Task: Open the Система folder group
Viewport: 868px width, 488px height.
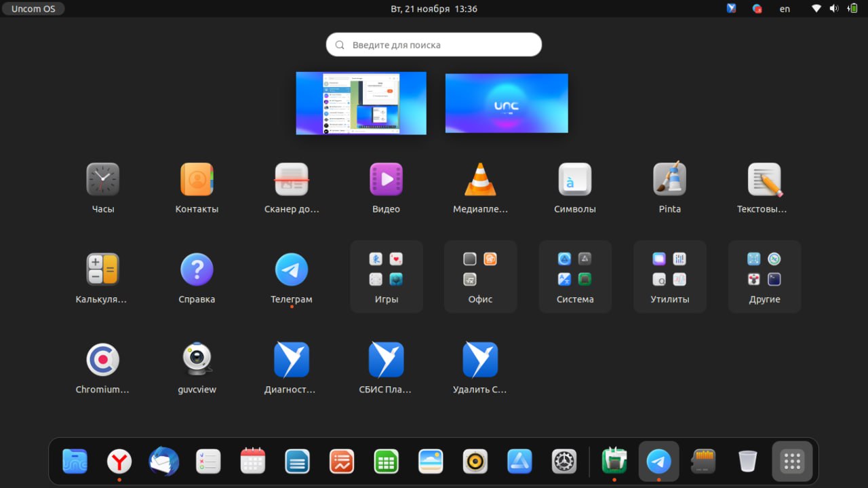Action: pos(575,276)
